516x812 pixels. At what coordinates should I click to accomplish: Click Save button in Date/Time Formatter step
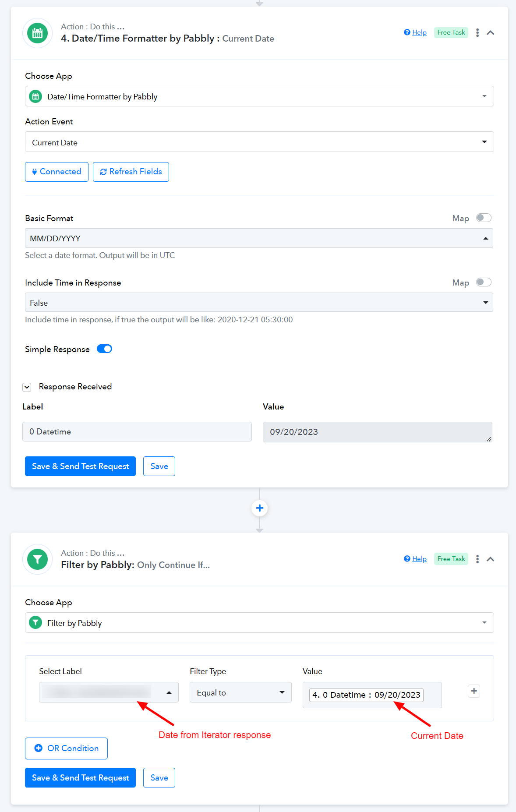tap(159, 466)
